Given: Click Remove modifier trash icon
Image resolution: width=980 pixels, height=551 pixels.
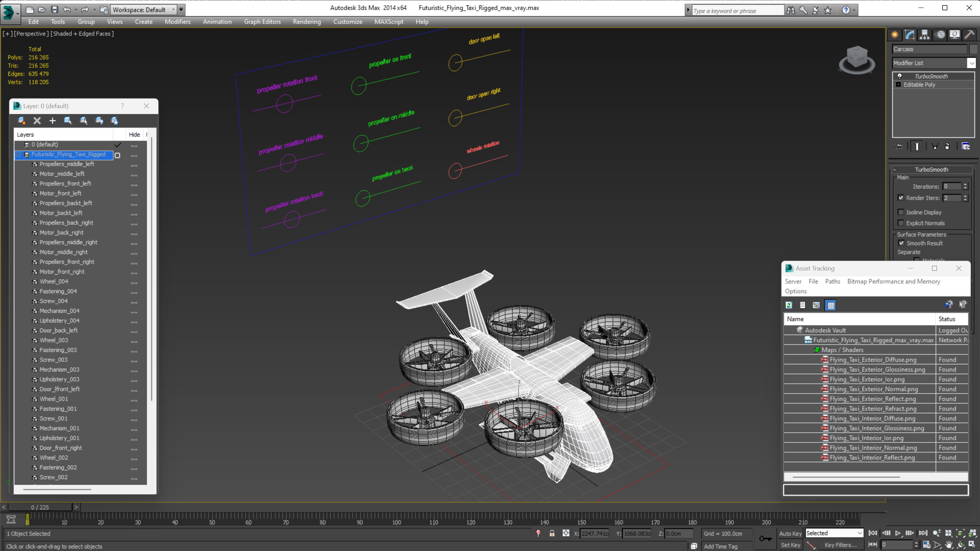Looking at the screenshot, I should point(947,146).
